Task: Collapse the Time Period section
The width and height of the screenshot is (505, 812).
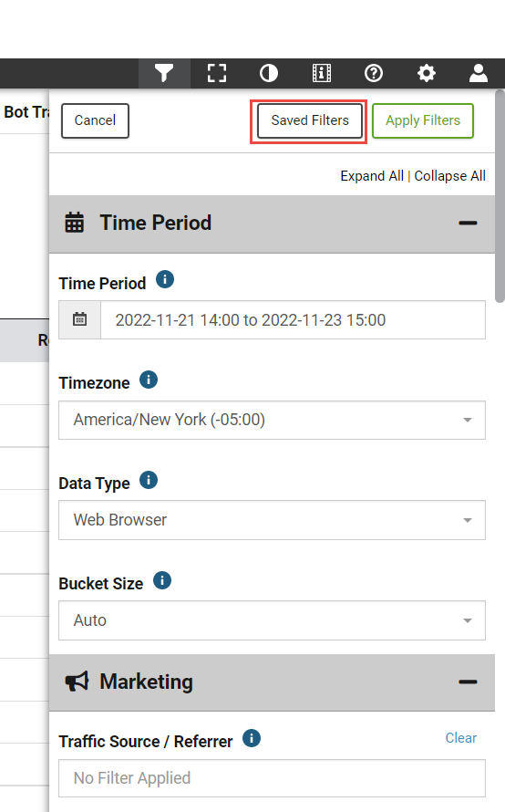Action: (x=468, y=224)
